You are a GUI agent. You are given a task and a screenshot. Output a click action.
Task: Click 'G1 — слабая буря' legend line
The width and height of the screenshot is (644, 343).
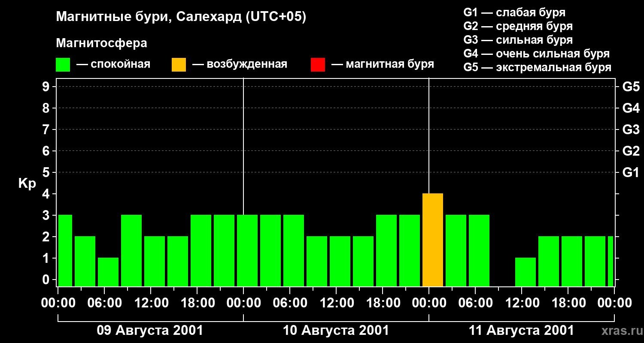click(514, 12)
